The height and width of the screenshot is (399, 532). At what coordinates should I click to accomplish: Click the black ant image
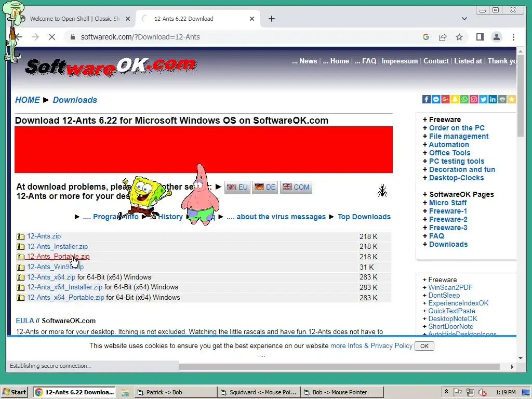click(x=382, y=191)
